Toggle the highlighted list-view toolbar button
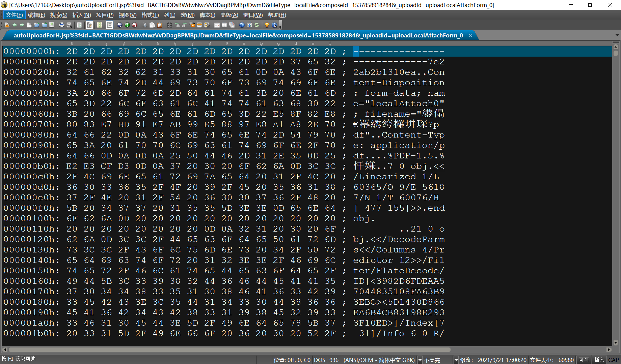Screen dimensions: 621x364 (x=110, y=25)
